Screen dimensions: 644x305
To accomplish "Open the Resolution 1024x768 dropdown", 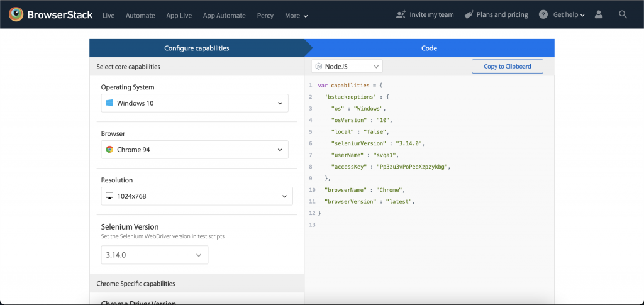I will tap(284, 196).
